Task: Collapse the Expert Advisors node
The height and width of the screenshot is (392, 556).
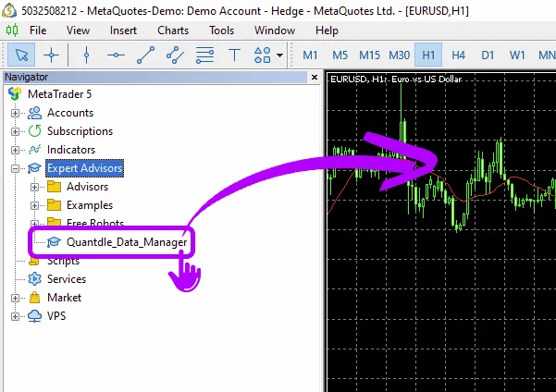Action: 15,168
